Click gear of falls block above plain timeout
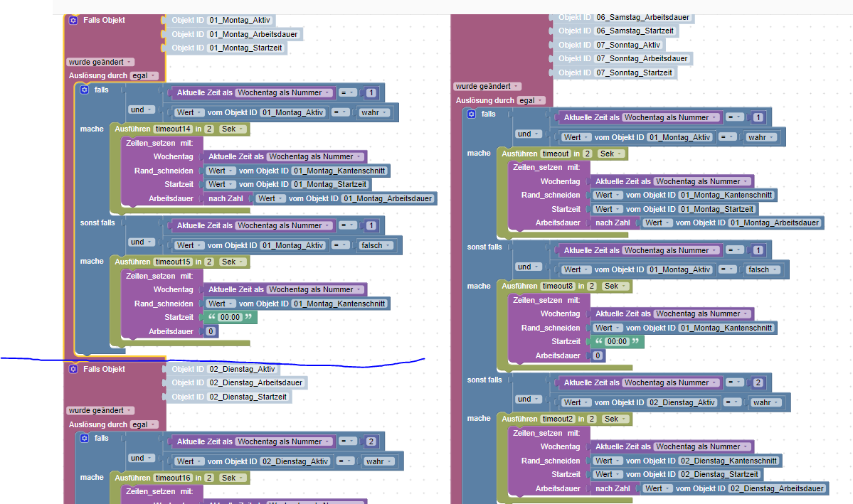The height and width of the screenshot is (504, 853). (x=472, y=114)
